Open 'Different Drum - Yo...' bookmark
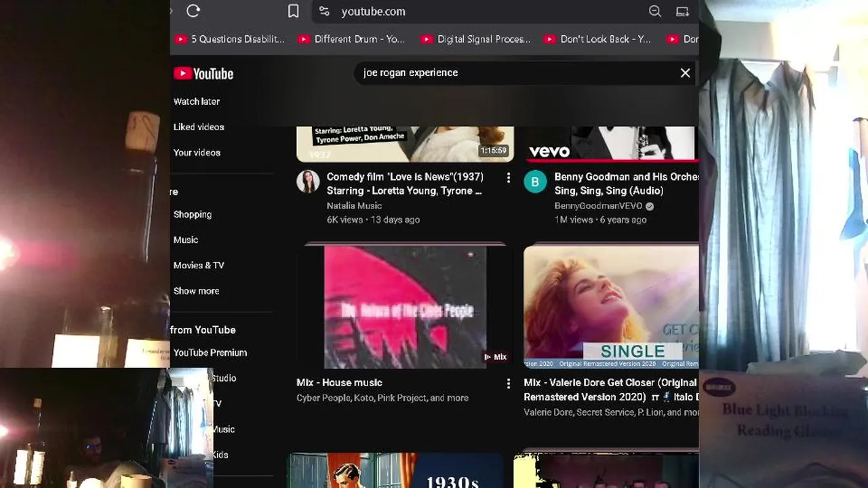The width and height of the screenshot is (868, 488). (351, 39)
